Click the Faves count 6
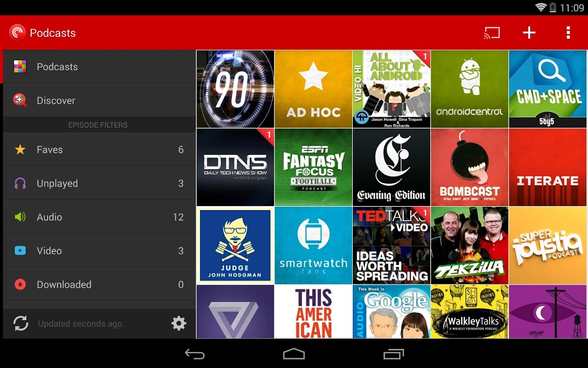Screen dimensions: 588x368 click(181, 150)
